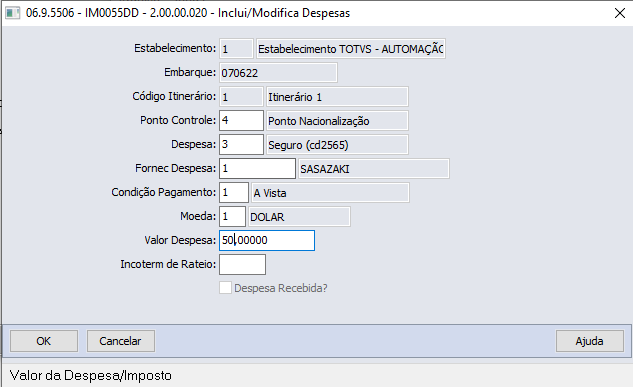Screen dimensions: 633x387
Task: Close the Inclui/Modifica Despesas window
Action: point(620,13)
